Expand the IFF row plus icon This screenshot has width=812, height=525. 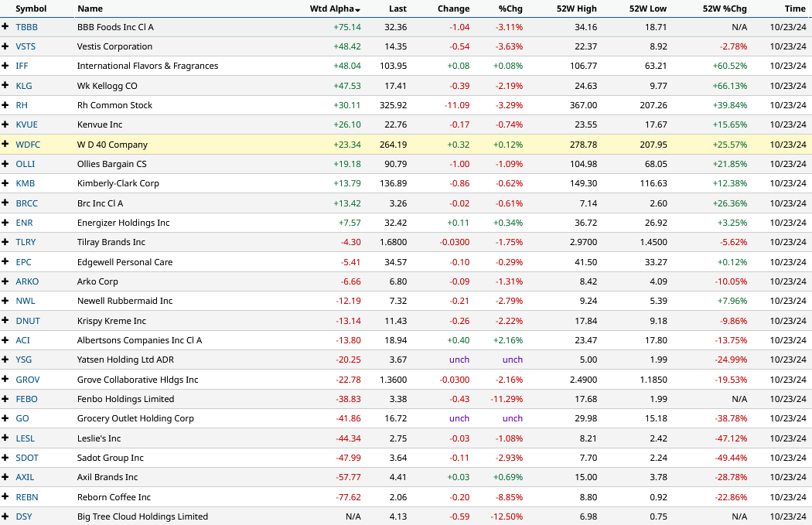point(5,65)
